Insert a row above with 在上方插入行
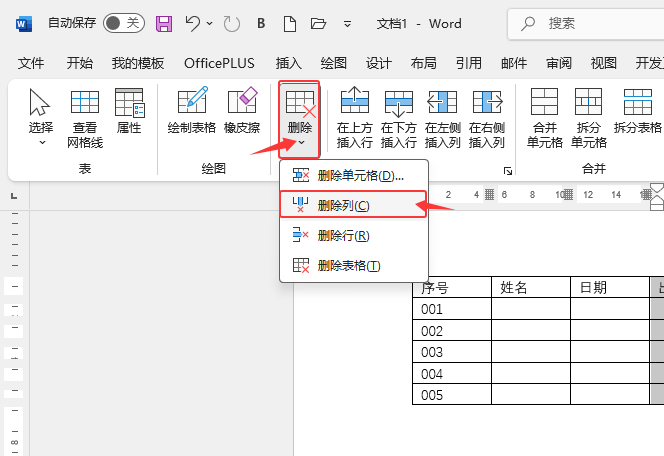Viewport: 664px width, 456px height. click(x=354, y=119)
